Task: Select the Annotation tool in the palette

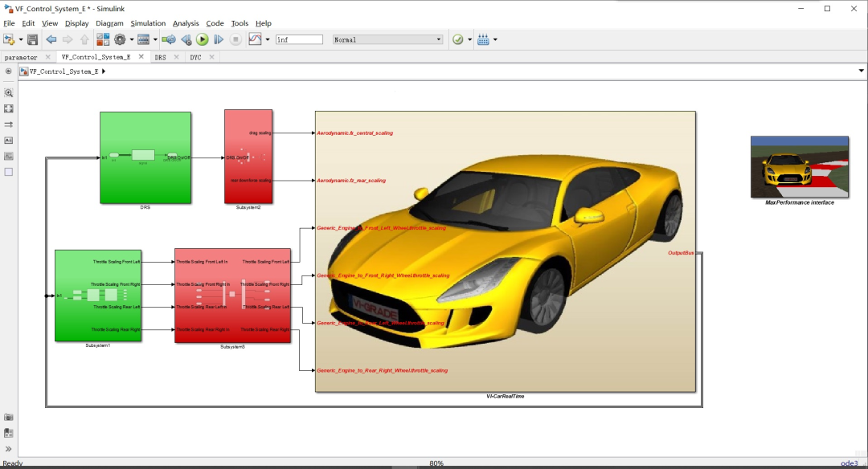Action: tap(8, 141)
